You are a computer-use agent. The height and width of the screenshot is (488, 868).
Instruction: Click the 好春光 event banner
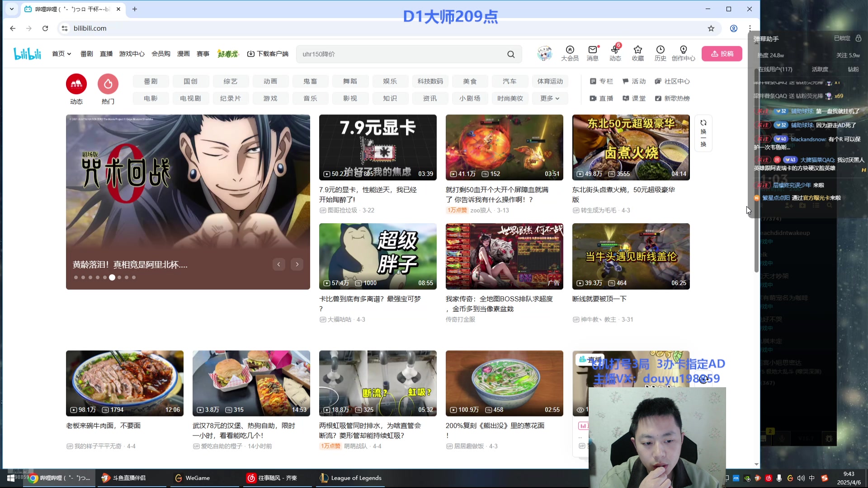228,54
